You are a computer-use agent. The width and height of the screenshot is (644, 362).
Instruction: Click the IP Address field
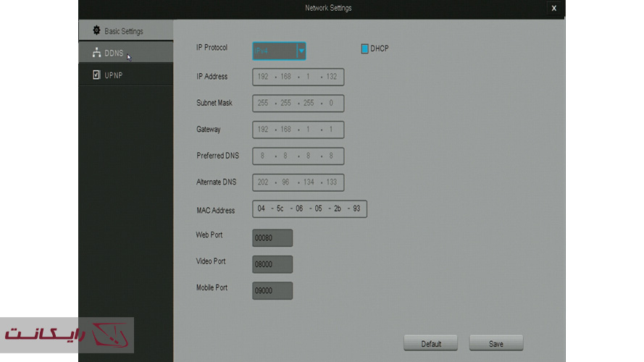[x=298, y=77]
